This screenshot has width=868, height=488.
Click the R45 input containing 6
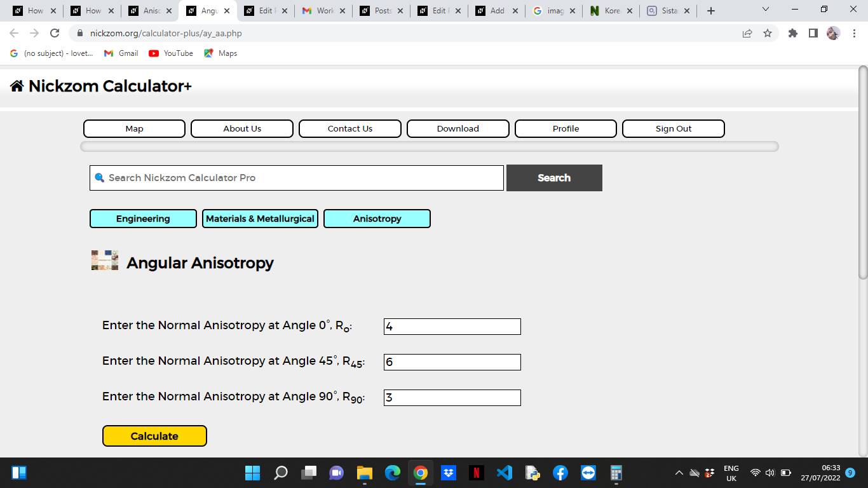pyautogui.click(x=452, y=362)
